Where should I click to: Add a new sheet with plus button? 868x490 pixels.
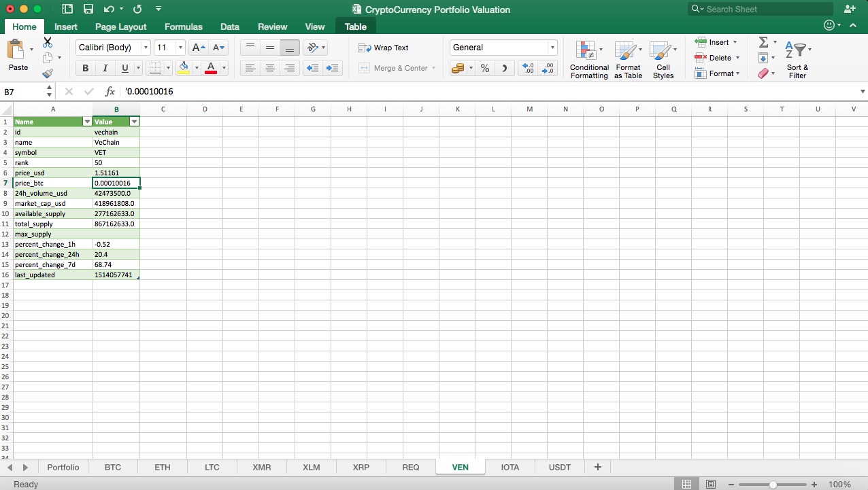(x=598, y=468)
